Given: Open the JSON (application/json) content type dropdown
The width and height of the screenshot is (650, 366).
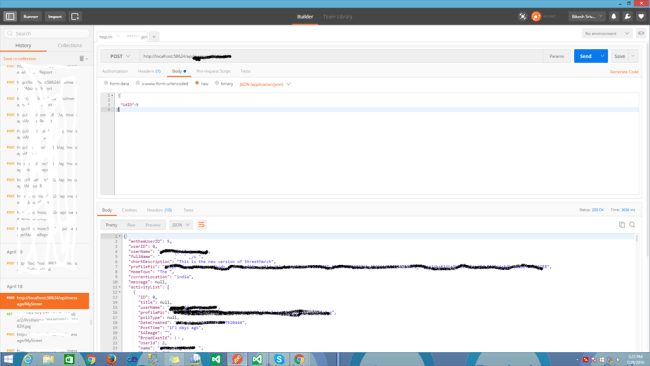Looking at the screenshot, I should coord(265,84).
